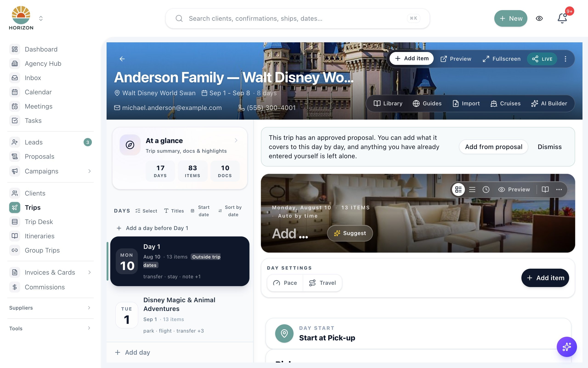Expand the Tools section
The width and height of the screenshot is (588, 368).
pos(51,328)
